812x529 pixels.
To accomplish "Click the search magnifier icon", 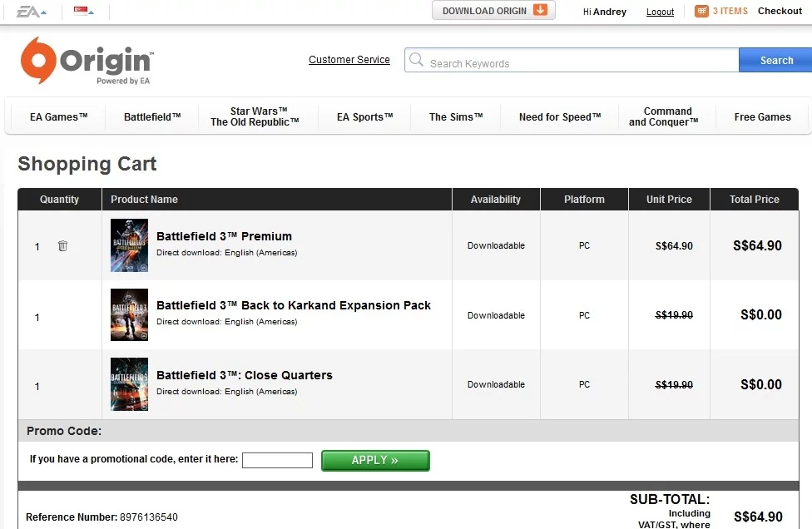I will tap(416, 62).
